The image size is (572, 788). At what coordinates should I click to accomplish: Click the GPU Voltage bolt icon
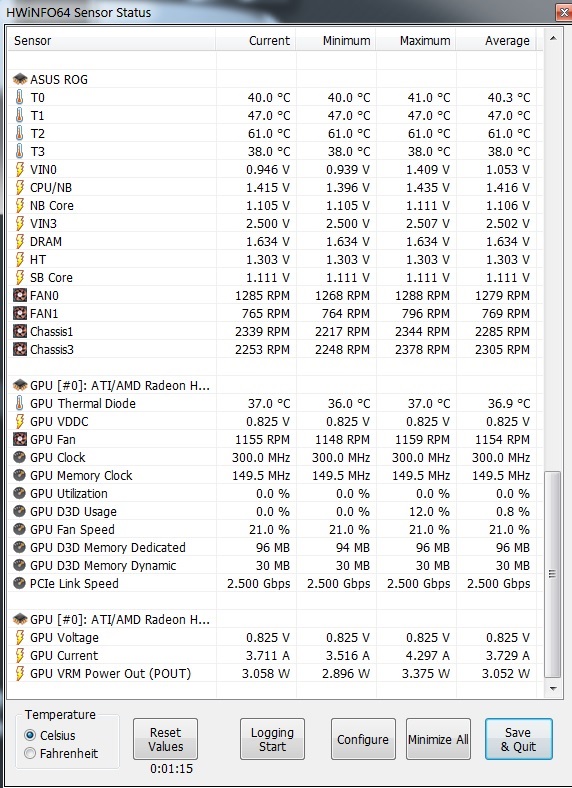click(x=20, y=638)
